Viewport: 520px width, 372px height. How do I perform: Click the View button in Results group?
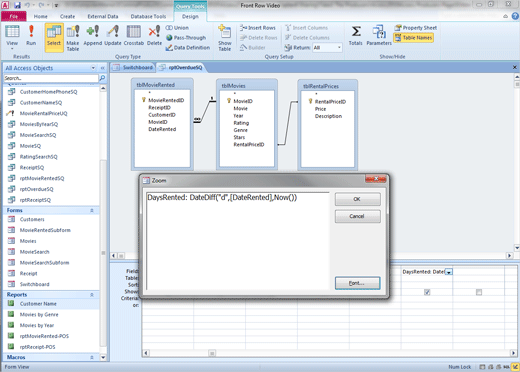pyautogui.click(x=12, y=34)
